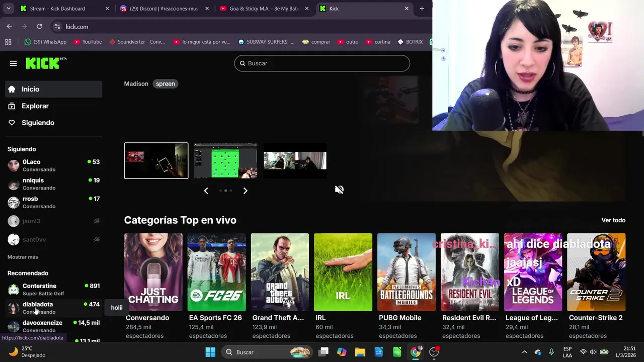The height and width of the screenshot is (362, 644).
Task: Open Soundverter bookmark
Action: click(137, 42)
